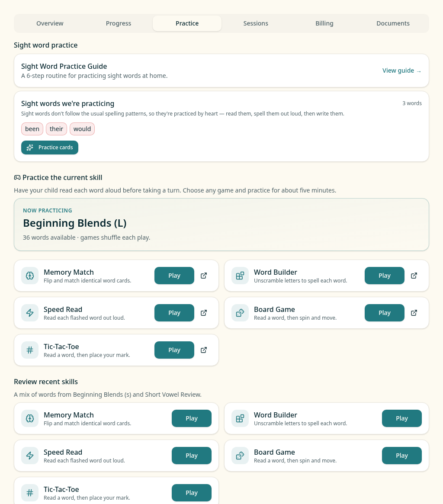The width and height of the screenshot is (443, 504).
Task: Click Speed Read pop-out icon
Action: click(x=204, y=313)
